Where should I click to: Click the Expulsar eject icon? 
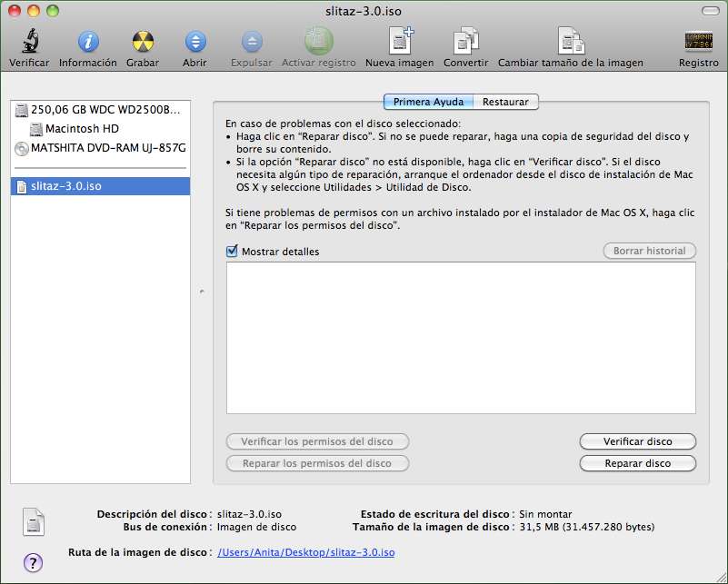point(252,41)
